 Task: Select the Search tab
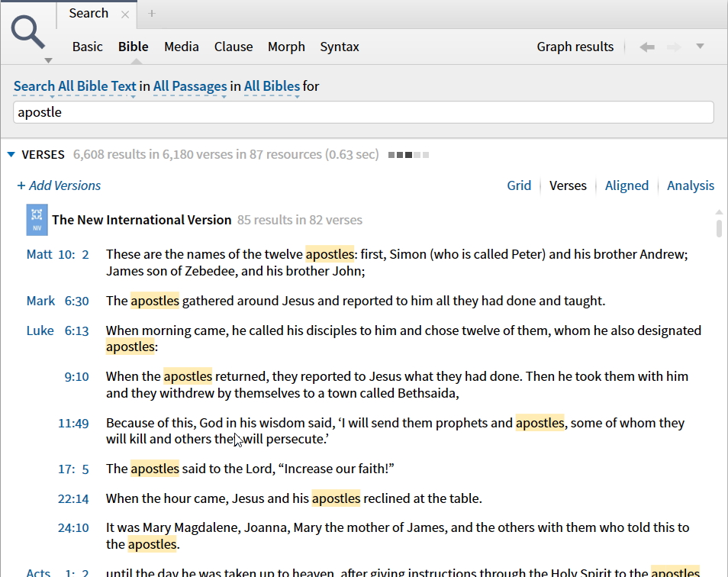click(x=89, y=13)
